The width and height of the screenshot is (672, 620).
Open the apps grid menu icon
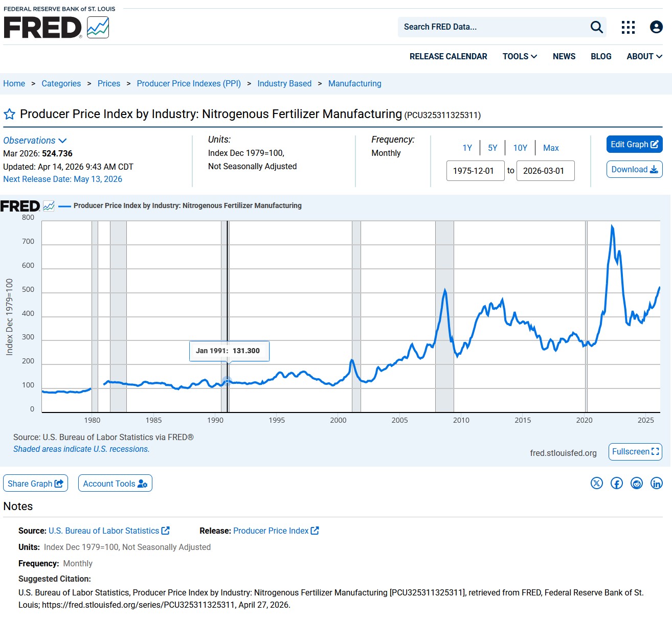tap(628, 27)
